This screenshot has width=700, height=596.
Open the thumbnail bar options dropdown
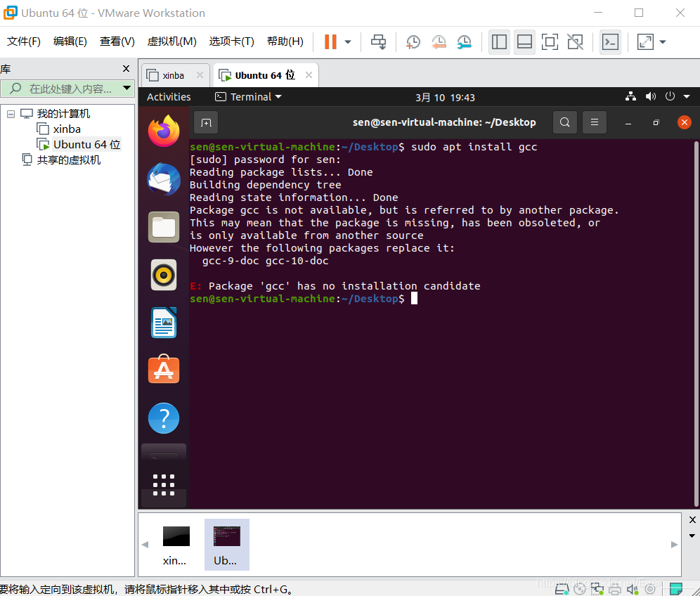click(692, 536)
